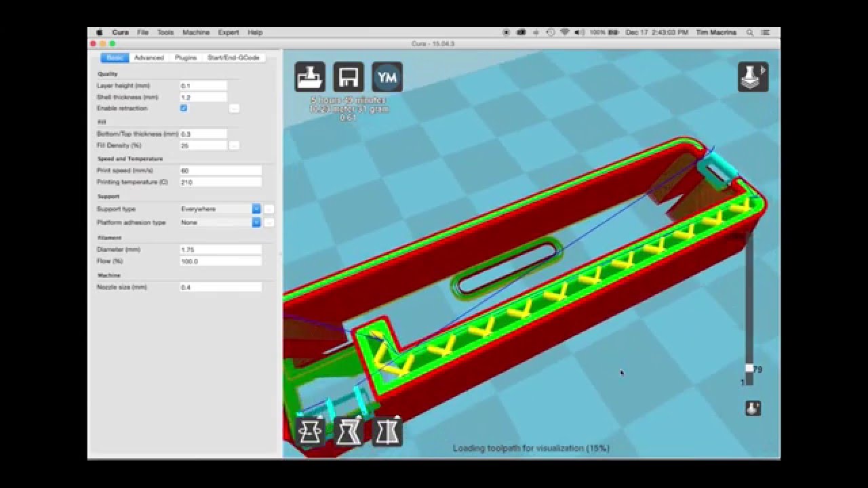Switch to the Advanced tab
Screen dimensions: 868x488
[149, 58]
